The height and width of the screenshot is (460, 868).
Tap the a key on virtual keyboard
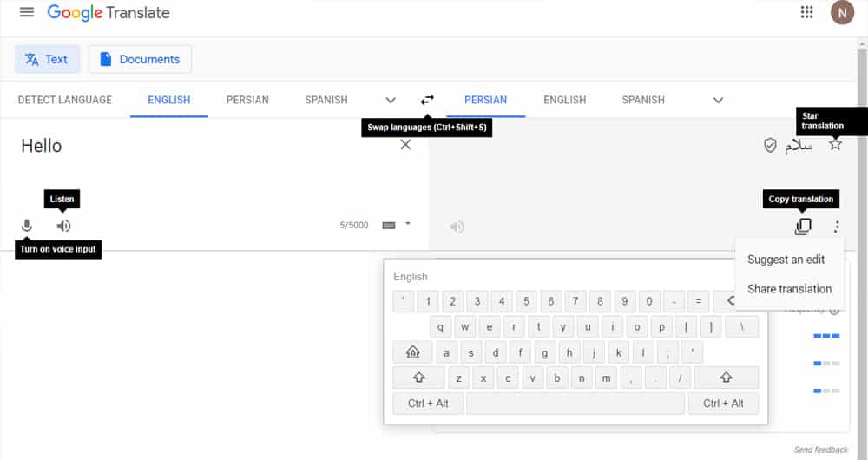point(446,352)
